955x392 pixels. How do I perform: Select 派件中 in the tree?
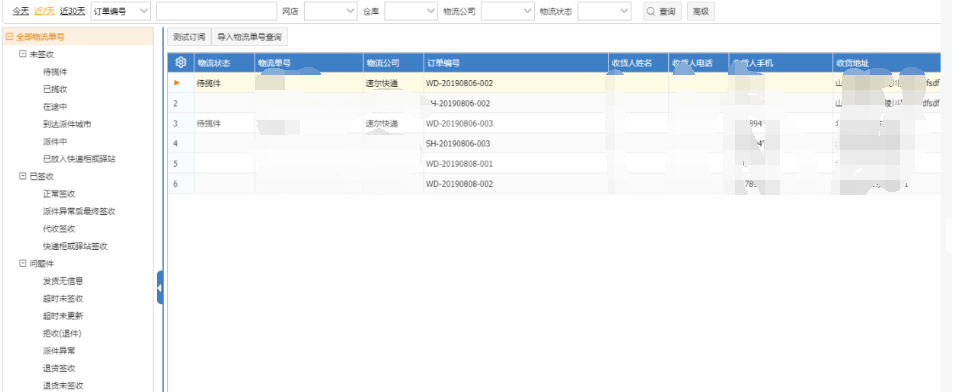(x=55, y=142)
